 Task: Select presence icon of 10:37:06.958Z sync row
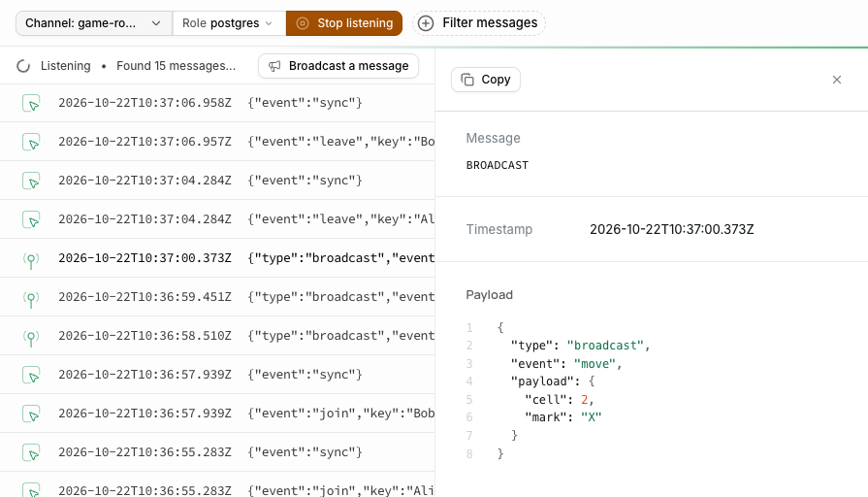pos(31,103)
